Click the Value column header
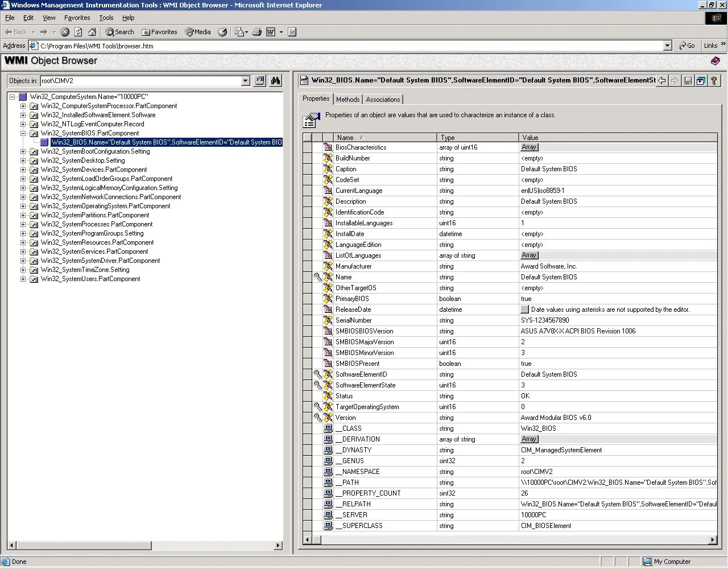Image resolution: width=728 pixels, height=569 pixels. pos(618,138)
